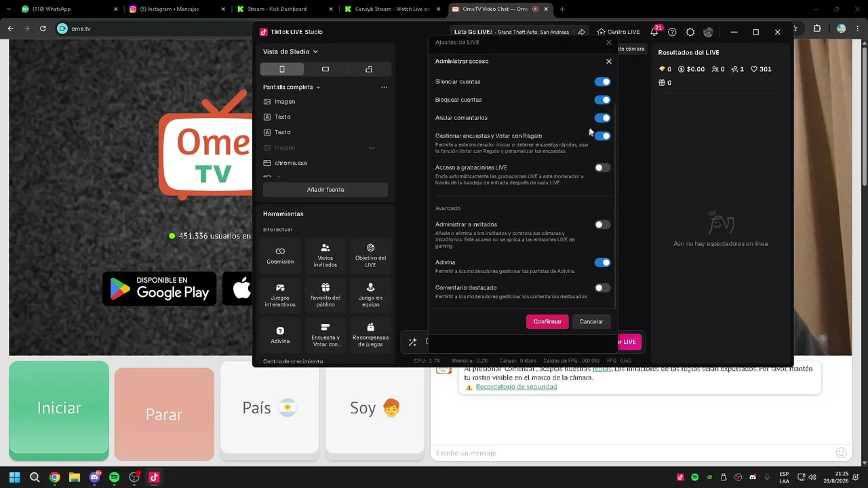Enable Administrar a invitados switch
This screenshot has width=868, height=488.
pos(602,224)
